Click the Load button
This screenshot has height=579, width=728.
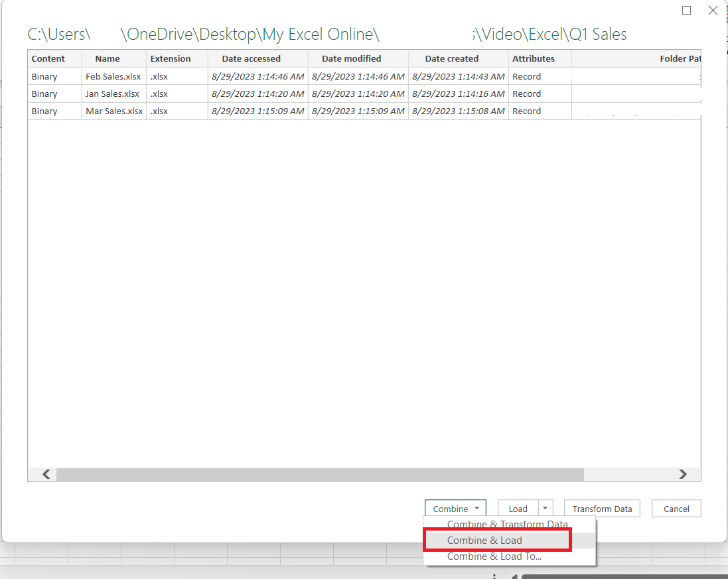click(x=518, y=509)
